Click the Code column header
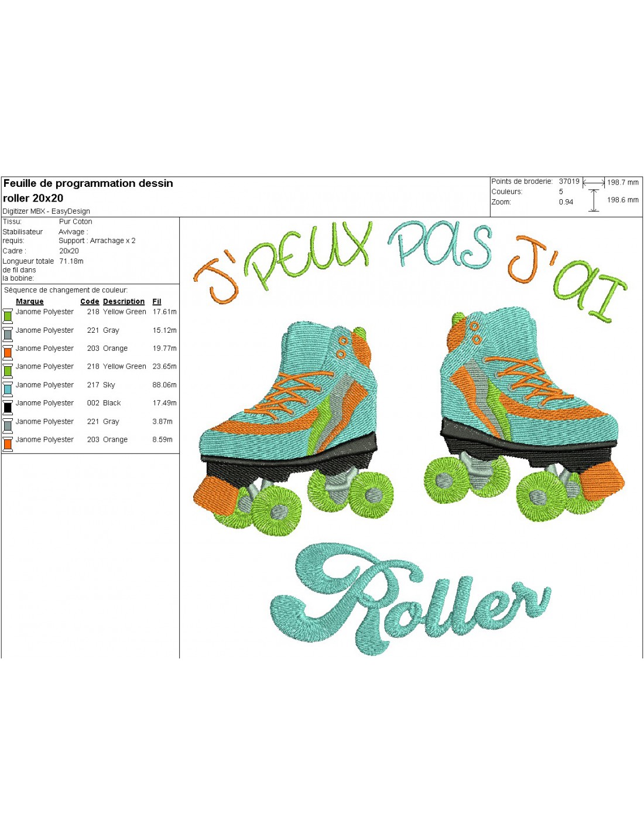 click(90, 302)
